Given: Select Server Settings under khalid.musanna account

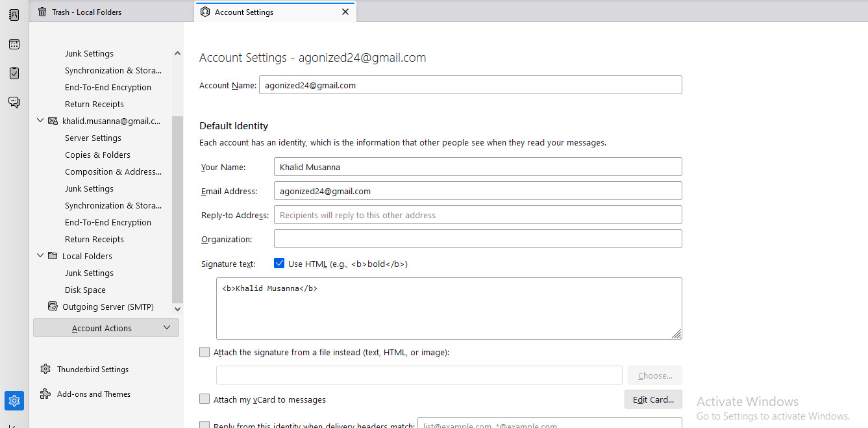Looking at the screenshot, I should click(93, 138).
